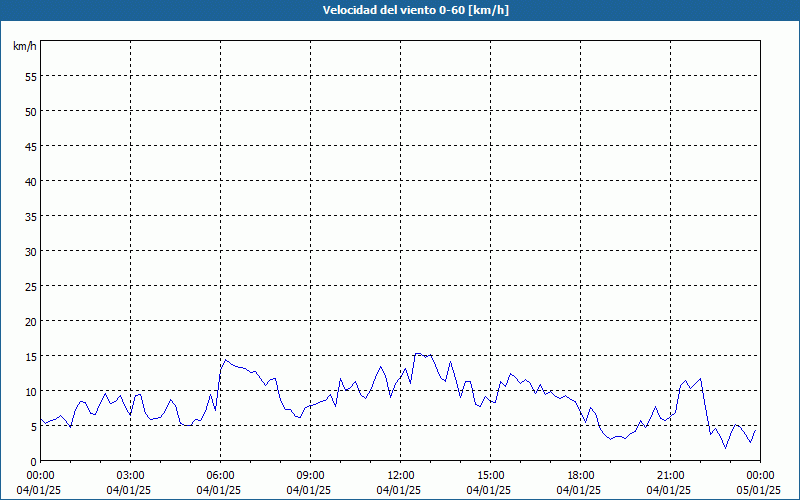Click the 20 value on the vertical axis

click(31, 321)
